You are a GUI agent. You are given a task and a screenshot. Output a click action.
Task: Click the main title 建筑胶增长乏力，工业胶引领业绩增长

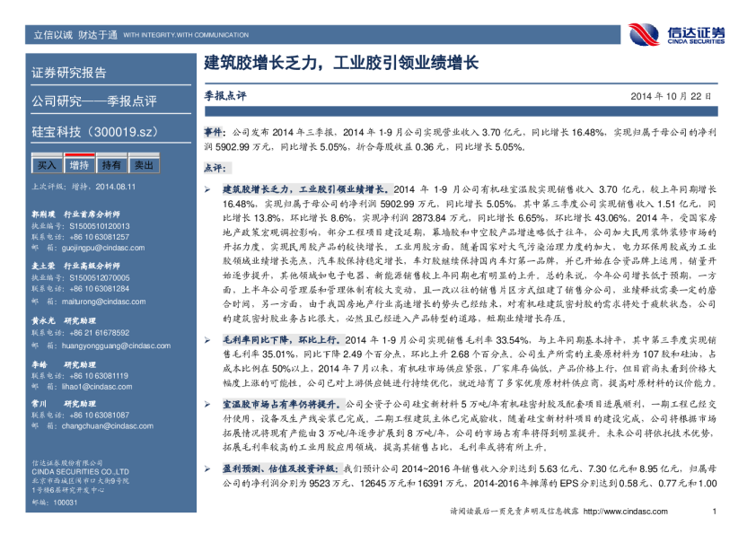[x=341, y=64]
